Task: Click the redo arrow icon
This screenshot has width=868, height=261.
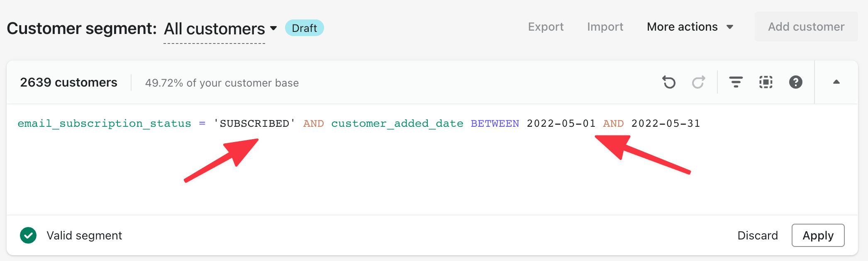Action: tap(699, 82)
